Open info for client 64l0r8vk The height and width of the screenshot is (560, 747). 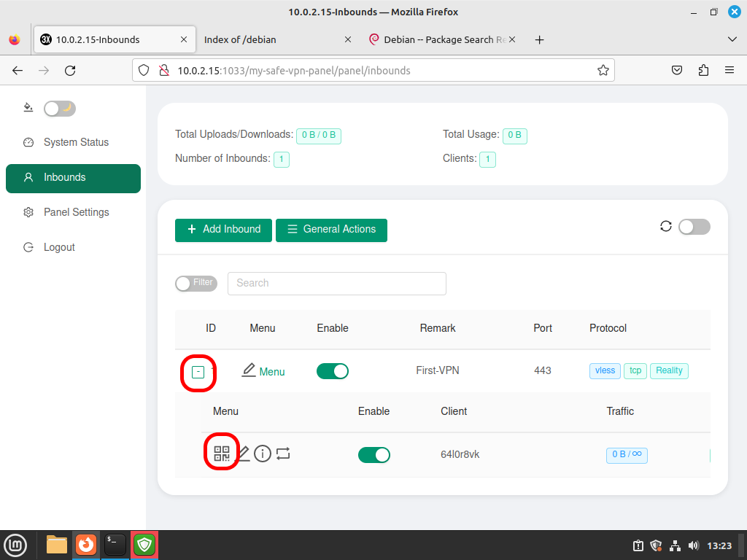coord(263,454)
